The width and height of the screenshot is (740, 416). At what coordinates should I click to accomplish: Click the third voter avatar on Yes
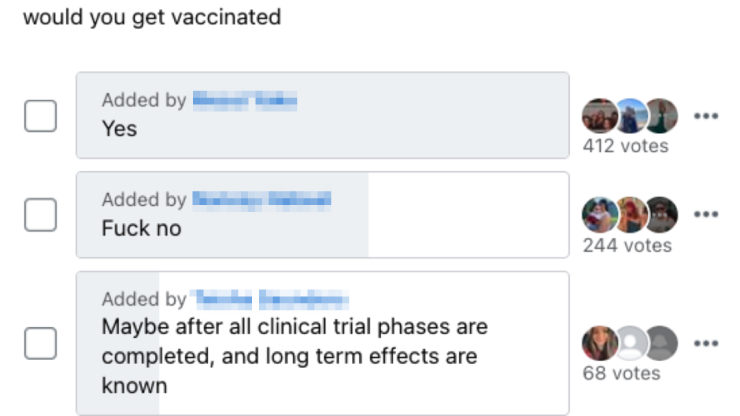(x=661, y=115)
